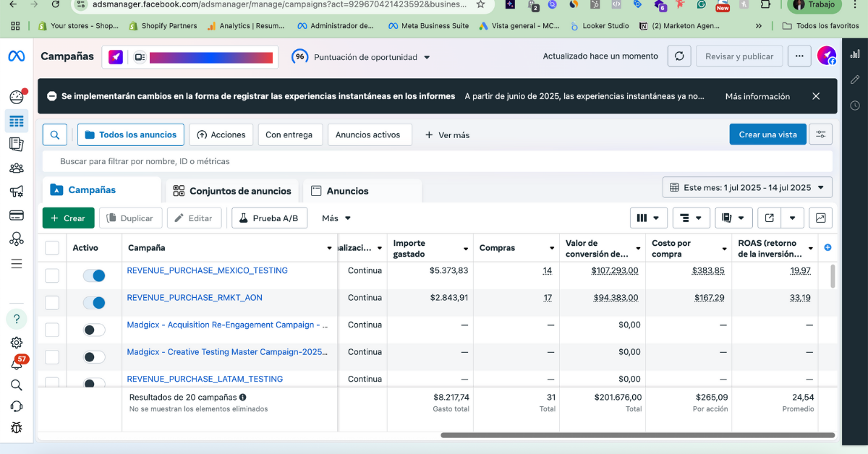
Task: Add a column with the plus icon
Action: click(828, 248)
